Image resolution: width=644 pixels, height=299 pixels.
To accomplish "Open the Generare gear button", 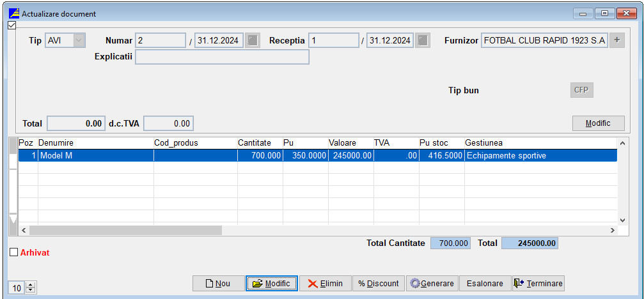I will tap(432, 284).
